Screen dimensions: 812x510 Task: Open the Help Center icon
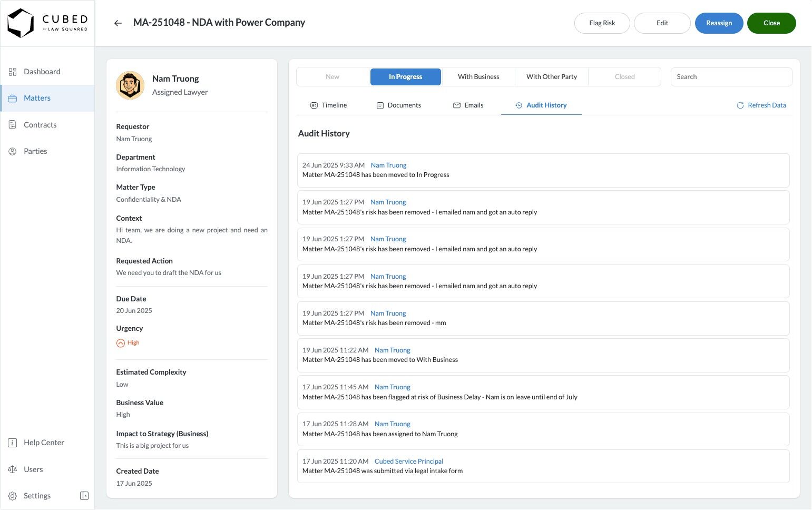(x=13, y=443)
